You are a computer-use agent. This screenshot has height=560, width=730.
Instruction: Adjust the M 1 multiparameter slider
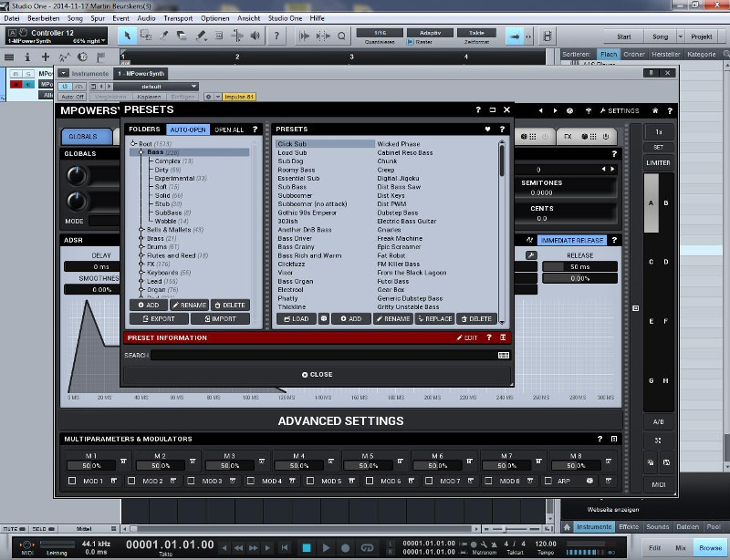[91, 465]
